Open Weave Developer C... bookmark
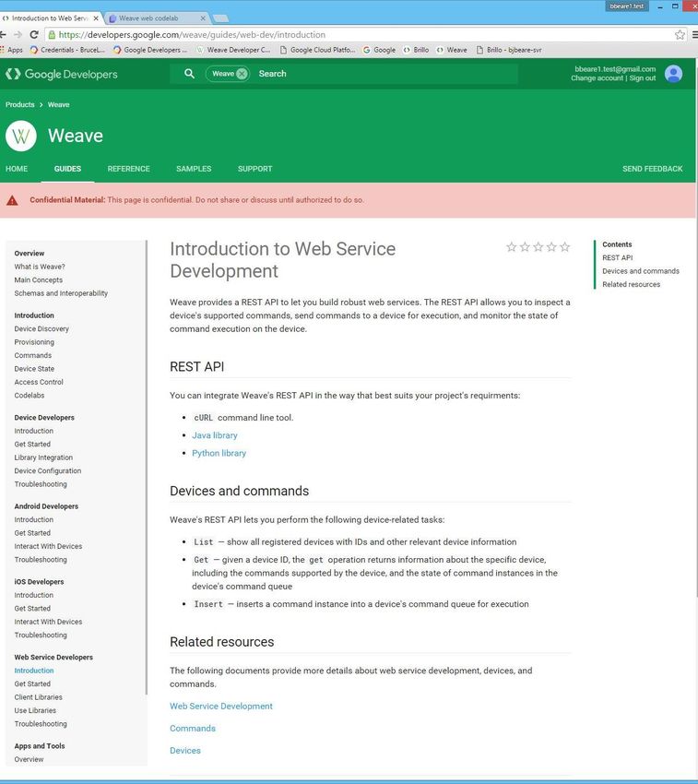 pyautogui.click(x=233, y=50)
